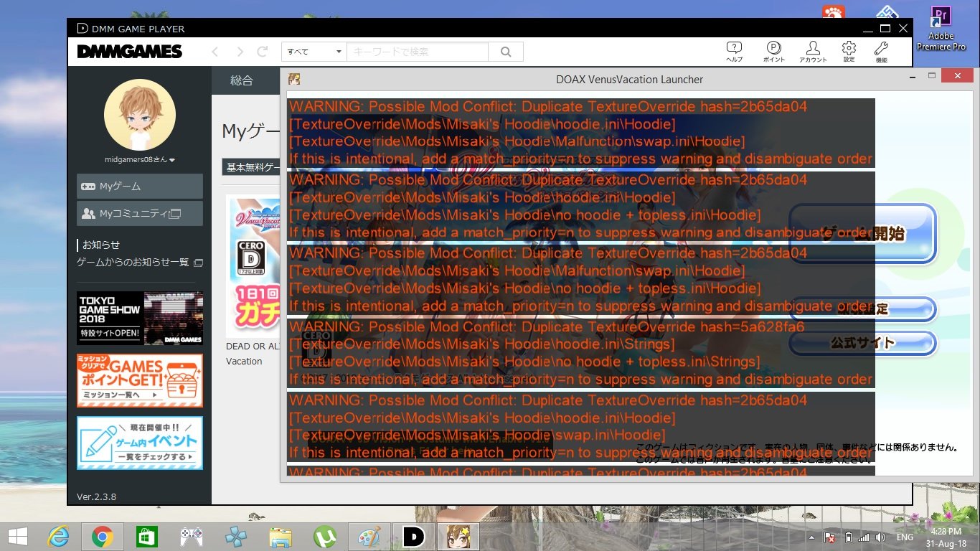This screenshot has width=980, height=551.
Task: Click the keyword search input field
Action: [x=418, y=52]
